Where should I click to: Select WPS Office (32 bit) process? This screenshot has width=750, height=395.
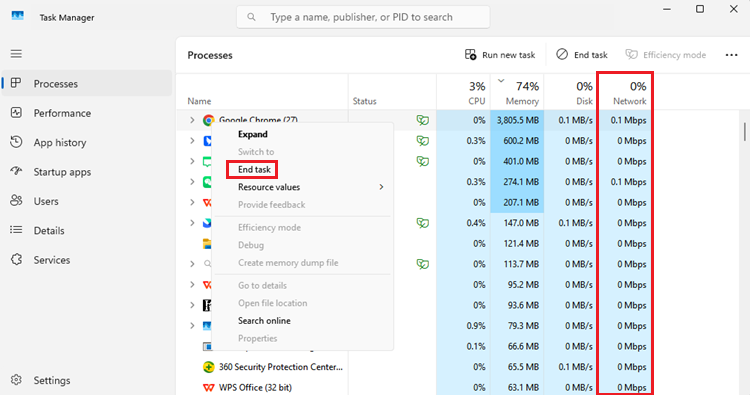pos(255,387)
